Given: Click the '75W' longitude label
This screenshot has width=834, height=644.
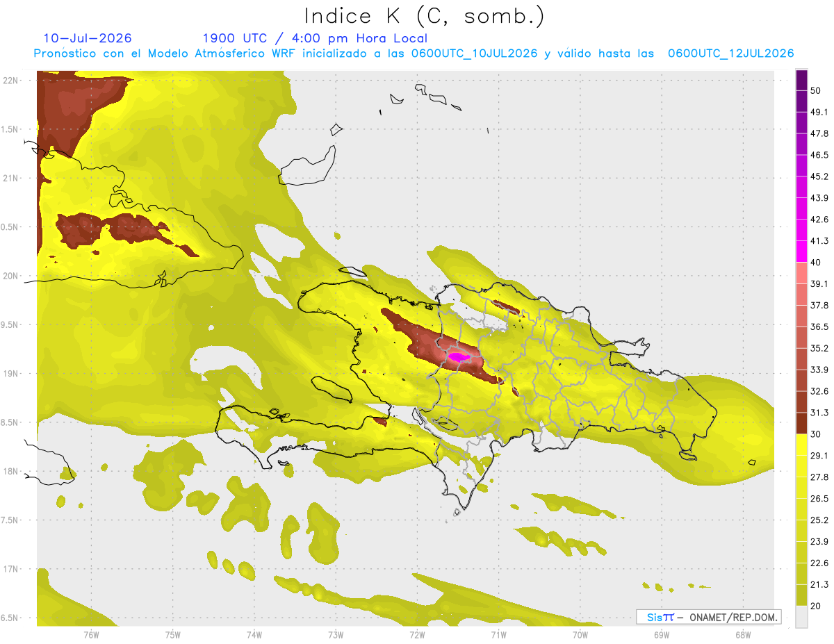Looking at the screenshot, I should pyautogui.click(x=172, y=634).
